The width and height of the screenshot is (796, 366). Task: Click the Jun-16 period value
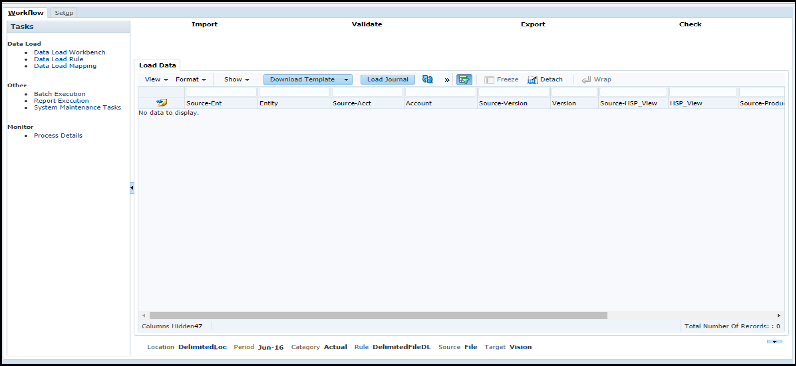(271, 347)
